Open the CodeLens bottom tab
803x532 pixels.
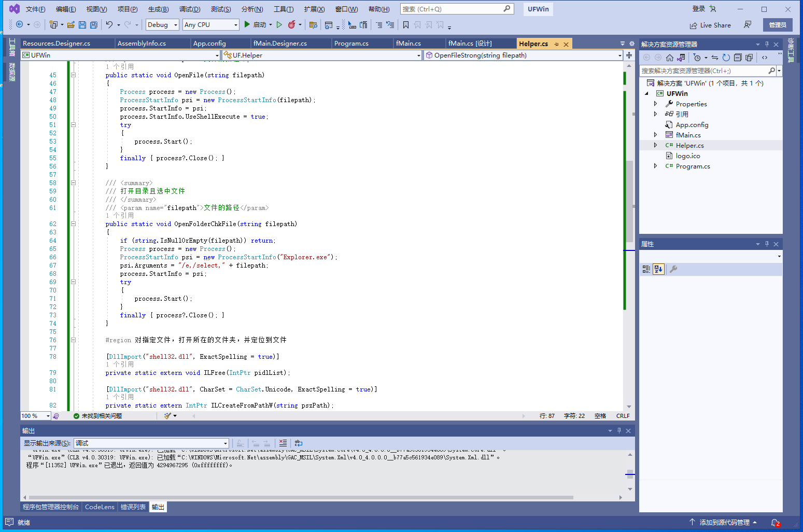tap(100, 507)
